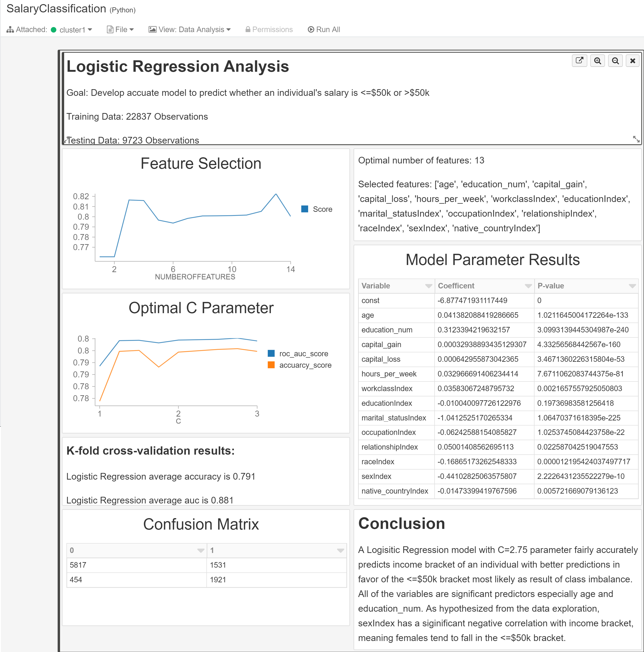Click the play icon beside Run All
Viewport: 644px width, 652px height.
[x=311, y=30]
